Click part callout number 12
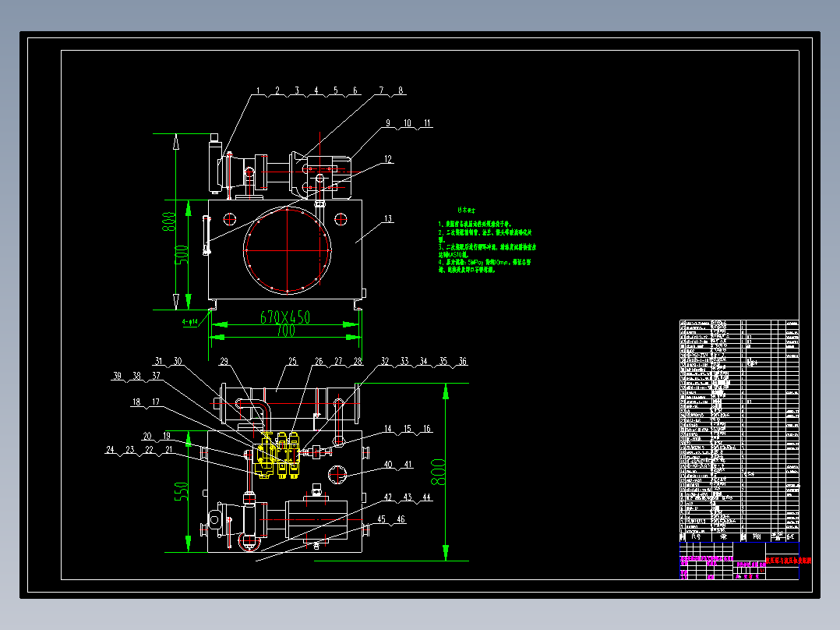The width and height of the screenshot is (840, 630). (x=388, y=159)
